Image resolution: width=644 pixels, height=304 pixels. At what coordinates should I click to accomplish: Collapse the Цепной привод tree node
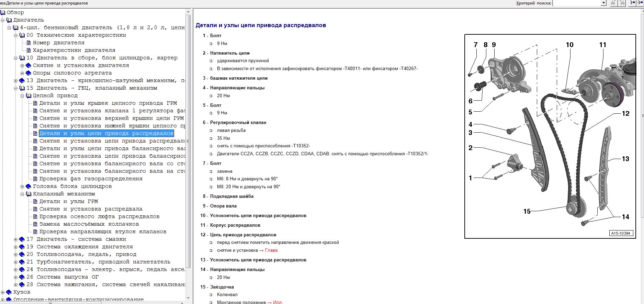pos(22,96)
